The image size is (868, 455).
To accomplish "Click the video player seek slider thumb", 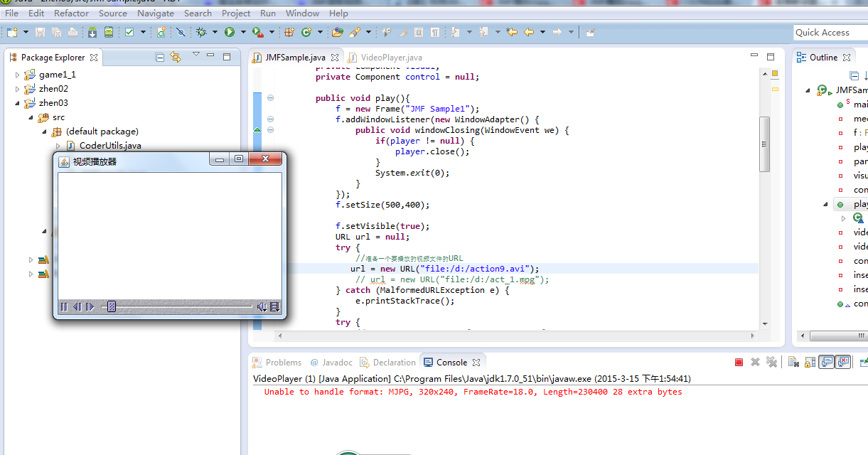I will pyautogui.click(x=112, y=307).
